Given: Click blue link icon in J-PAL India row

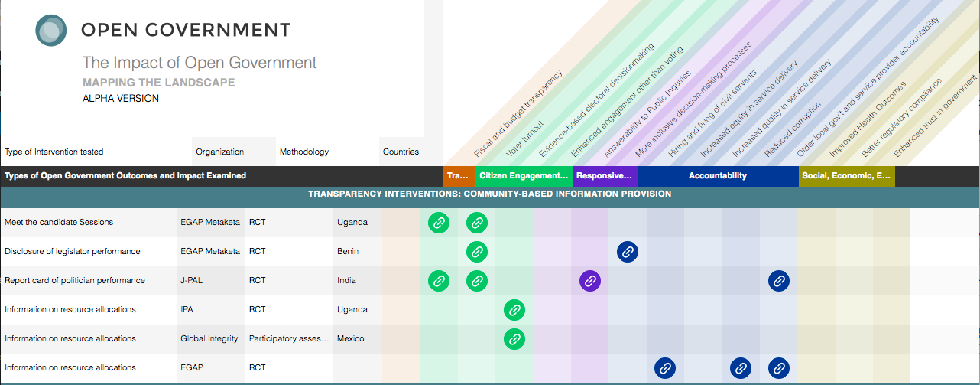Looking at the screenshot, I should (779, 281).
